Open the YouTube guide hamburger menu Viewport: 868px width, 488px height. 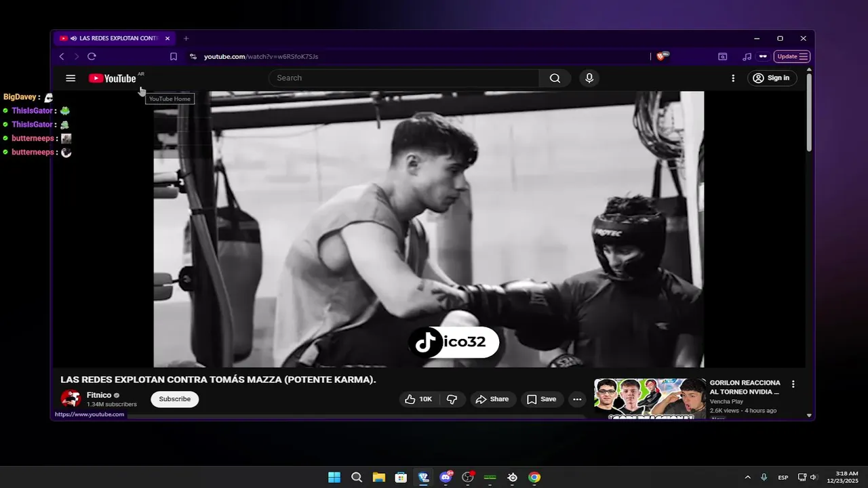tap(71, 78)
